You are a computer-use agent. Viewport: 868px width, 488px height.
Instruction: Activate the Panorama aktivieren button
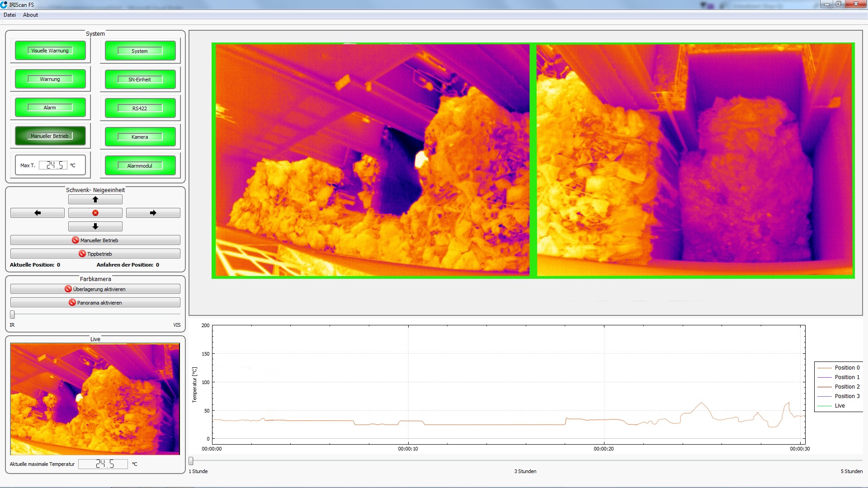click(95, 303)
